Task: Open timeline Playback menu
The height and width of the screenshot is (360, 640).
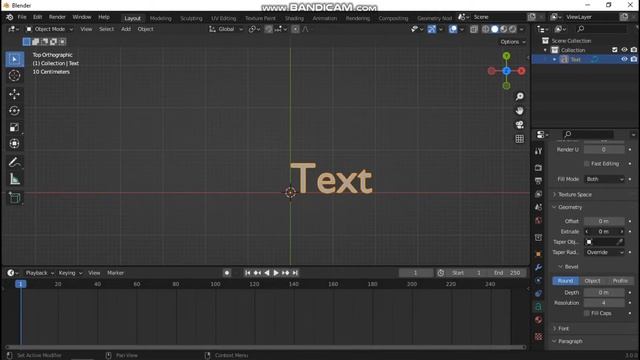Action: point(40,273)
